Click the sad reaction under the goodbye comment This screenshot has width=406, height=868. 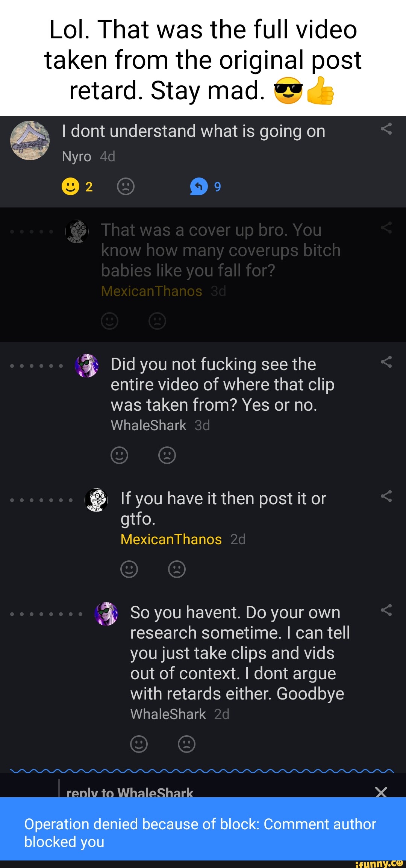[187, 744]
